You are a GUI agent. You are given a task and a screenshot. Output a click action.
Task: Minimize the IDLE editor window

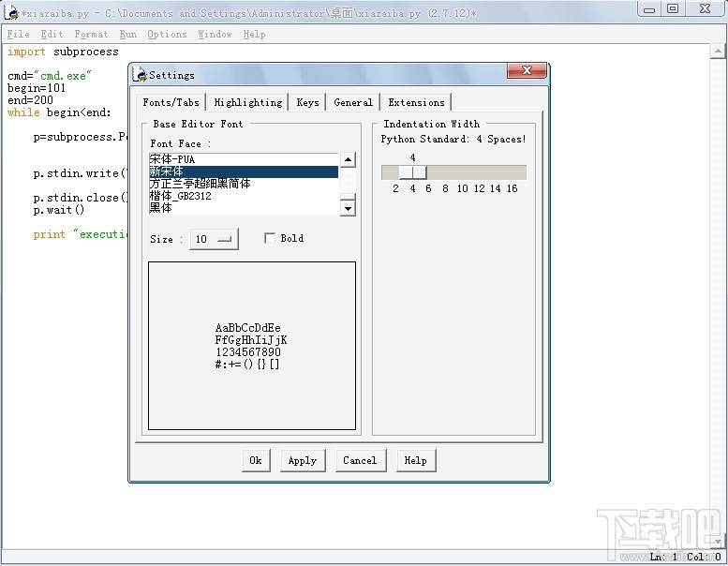[x=649, y=8]
